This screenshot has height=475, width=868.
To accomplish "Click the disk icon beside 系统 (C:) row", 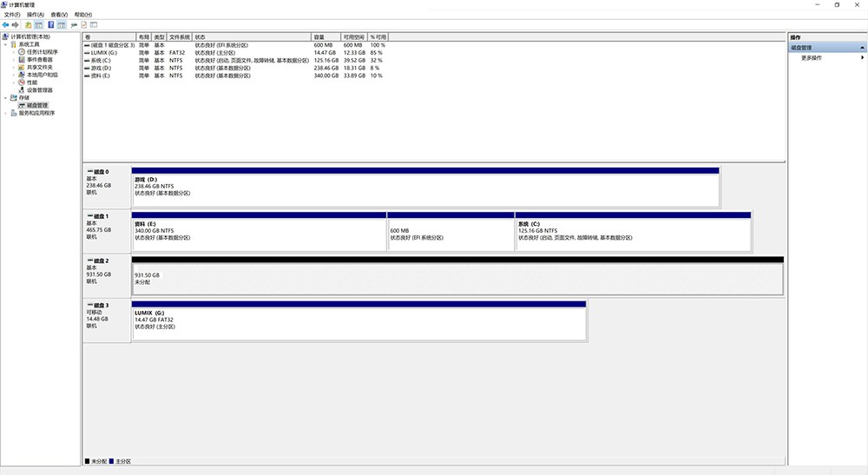I will tap(87, 60).
